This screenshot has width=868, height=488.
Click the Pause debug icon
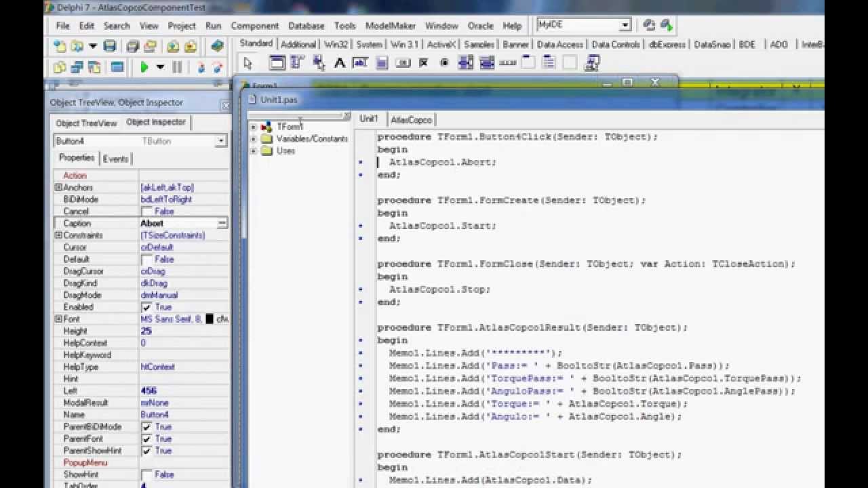(x=177, y=67)
